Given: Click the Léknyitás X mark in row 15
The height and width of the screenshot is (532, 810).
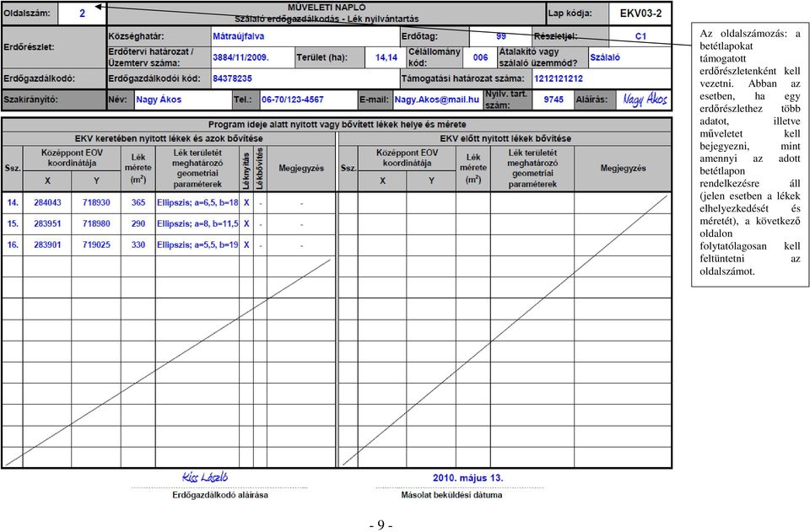Looking at the screenshot, I should click(x=246, y=224).
